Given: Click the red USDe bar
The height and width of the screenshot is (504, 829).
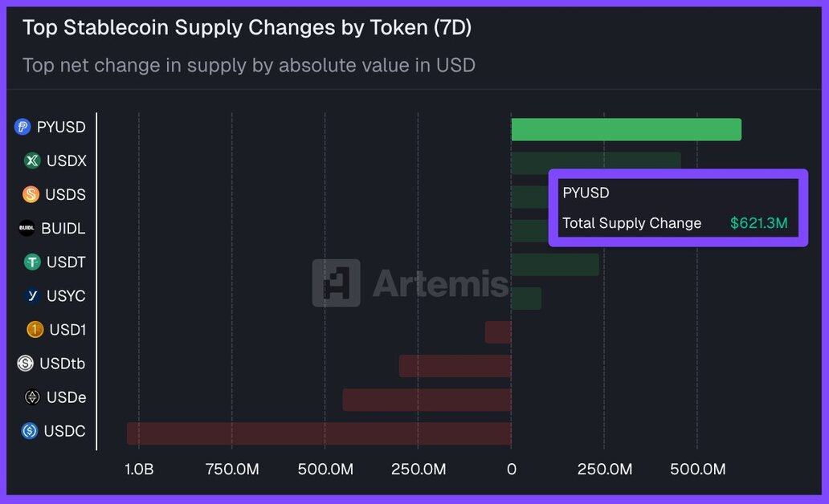Looking at the screenshot, I should [427, 400].
